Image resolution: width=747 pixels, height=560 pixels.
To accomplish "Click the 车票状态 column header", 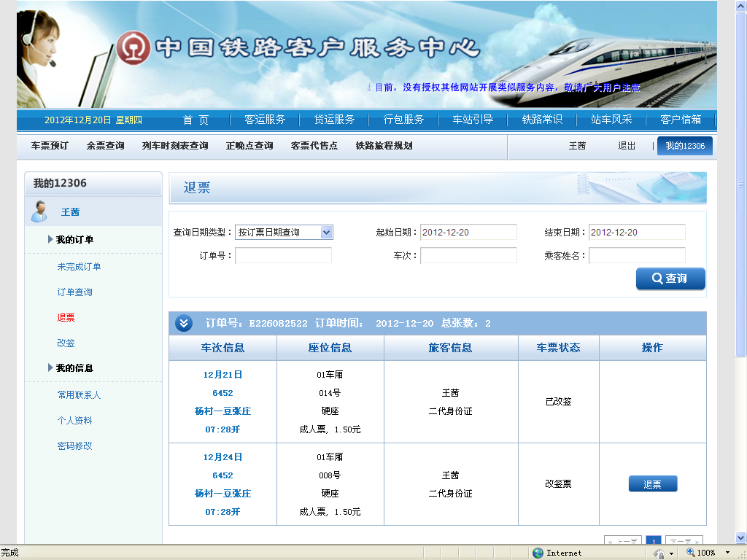I will point(558,348).
